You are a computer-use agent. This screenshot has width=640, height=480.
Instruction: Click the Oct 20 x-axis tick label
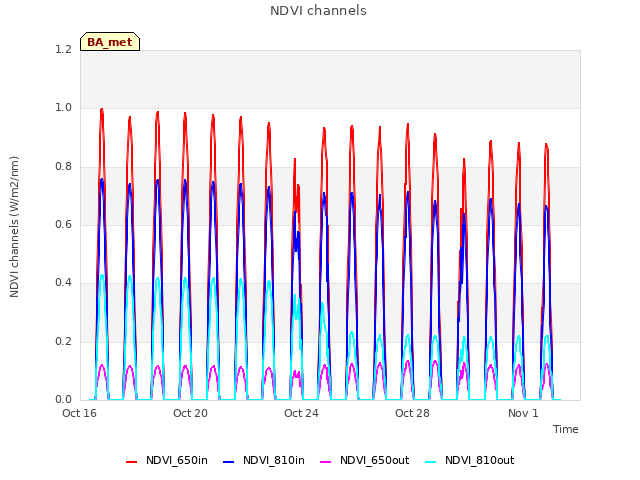[x=190, y=413]
